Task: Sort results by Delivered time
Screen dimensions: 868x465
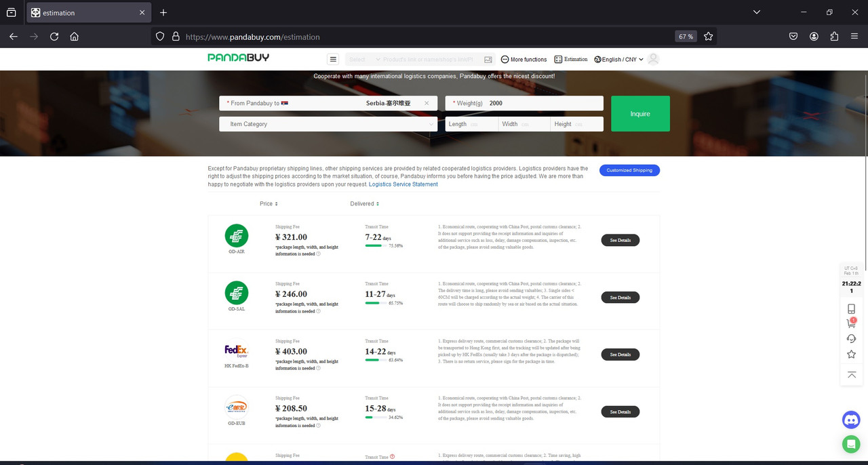Action: (365, 204)
